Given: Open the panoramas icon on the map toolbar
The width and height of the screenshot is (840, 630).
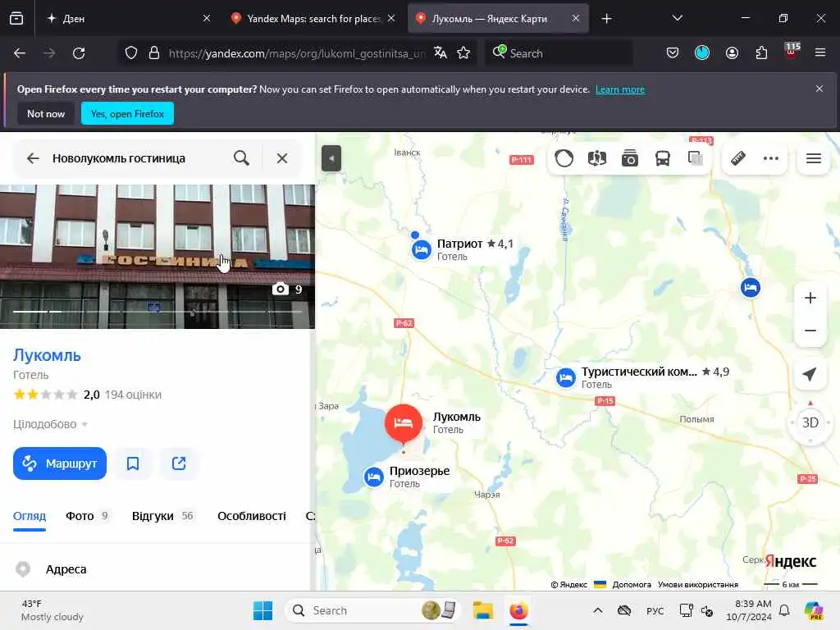Looking at the screenshot, I should point(597,158).
